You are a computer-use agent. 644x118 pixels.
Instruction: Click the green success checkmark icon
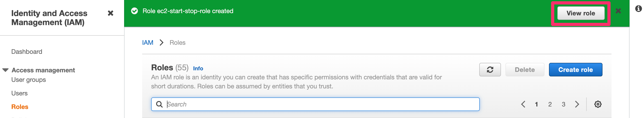pyautogui.click(x=134, y=11)
